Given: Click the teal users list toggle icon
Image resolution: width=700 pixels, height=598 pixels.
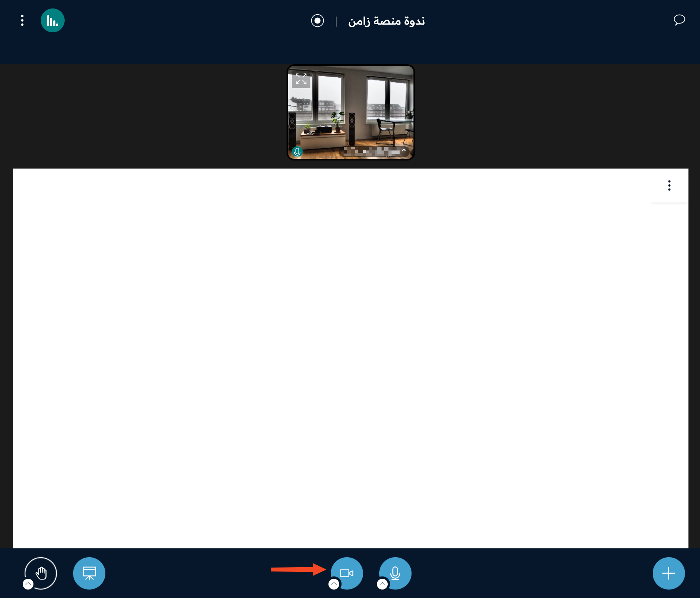Looking at the screenshot, I should click(x=53, y=20).
